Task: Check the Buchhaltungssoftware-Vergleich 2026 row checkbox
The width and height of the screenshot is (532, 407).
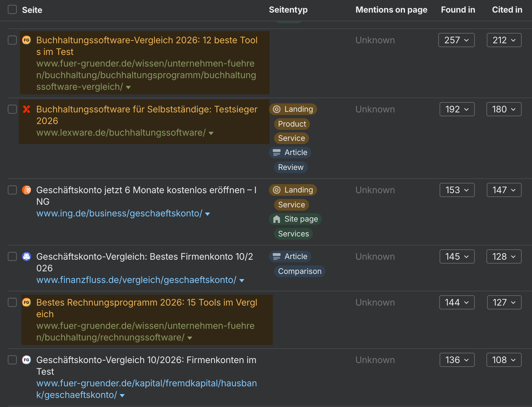Action: (x=12, y=40)
